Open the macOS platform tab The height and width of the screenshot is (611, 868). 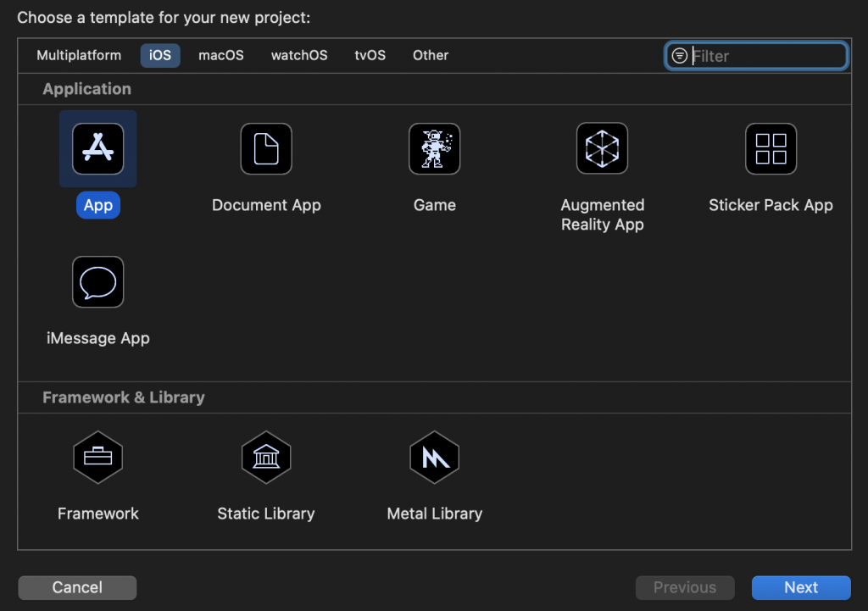[x=221, y=55]
